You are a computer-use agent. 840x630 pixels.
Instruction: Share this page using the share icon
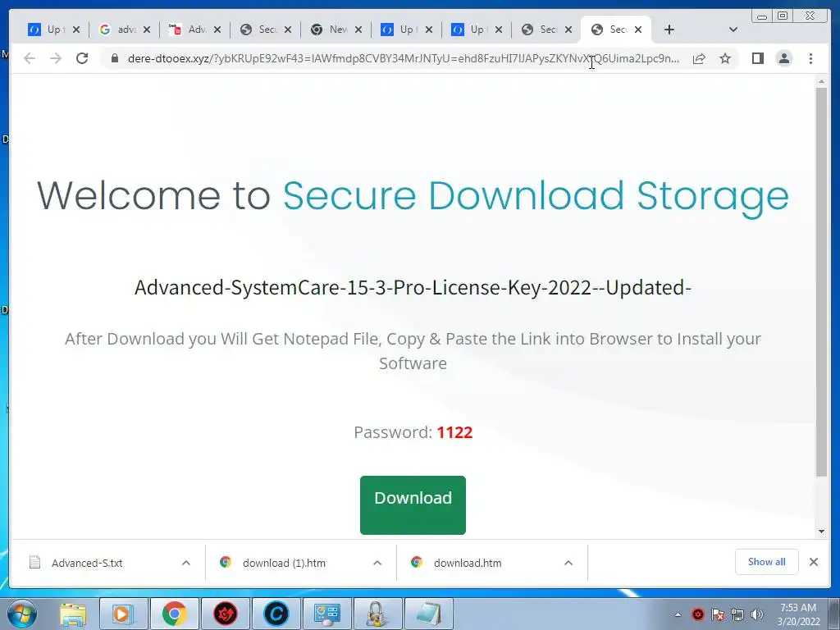[x=699, y=58]
